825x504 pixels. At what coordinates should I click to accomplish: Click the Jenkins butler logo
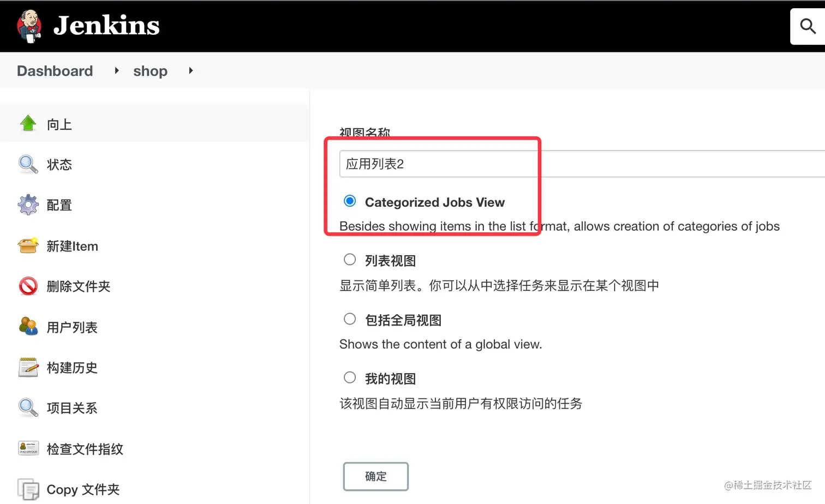point(29,26)
